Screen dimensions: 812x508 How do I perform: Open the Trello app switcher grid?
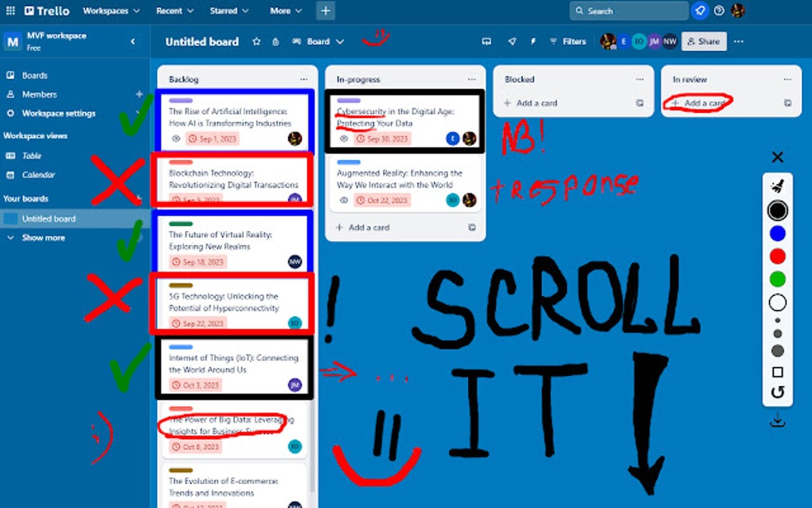point(10,10)
